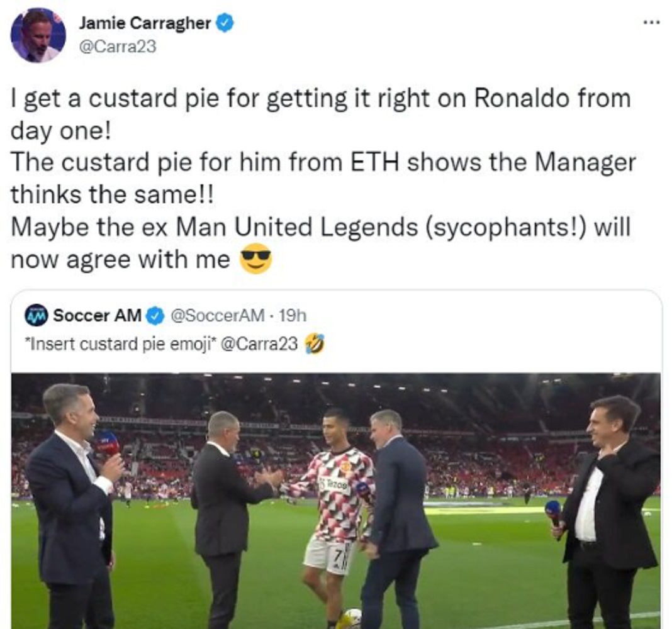This screenshot has height=629, width=672.
Task: Click the Jamie Carragher display name
Action: [x=145, y=23]
